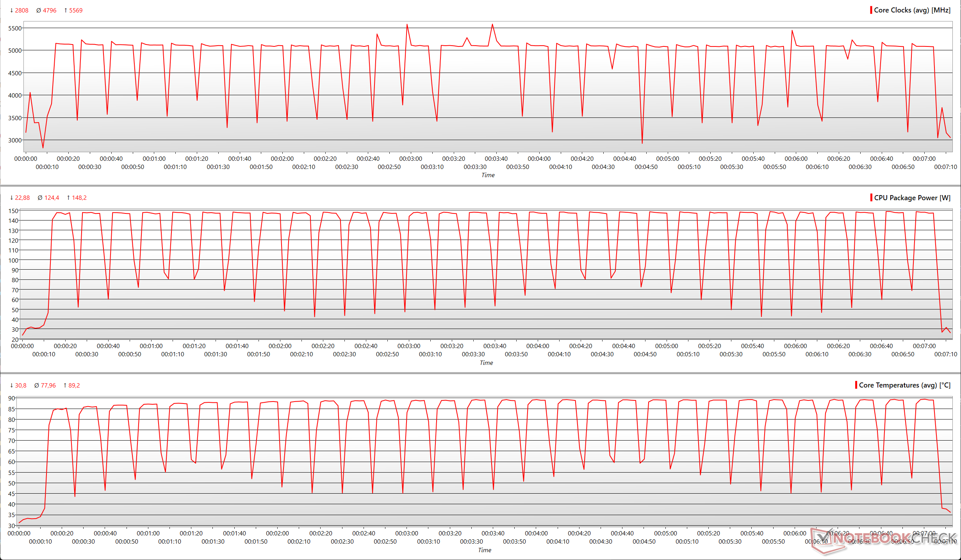Viewport: 961px width, 560px height.
Task: Click the minimum arrow beside 2808
Action: 12,11
